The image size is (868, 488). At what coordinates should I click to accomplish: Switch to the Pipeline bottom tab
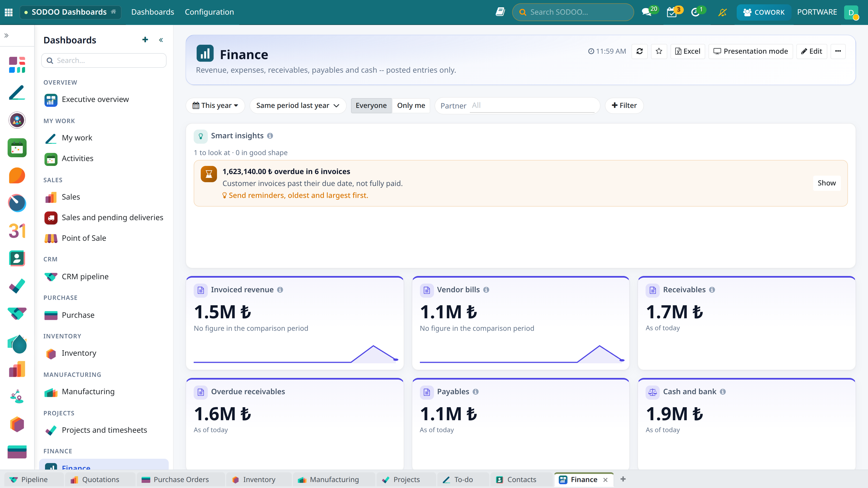(x=34, y=479)
